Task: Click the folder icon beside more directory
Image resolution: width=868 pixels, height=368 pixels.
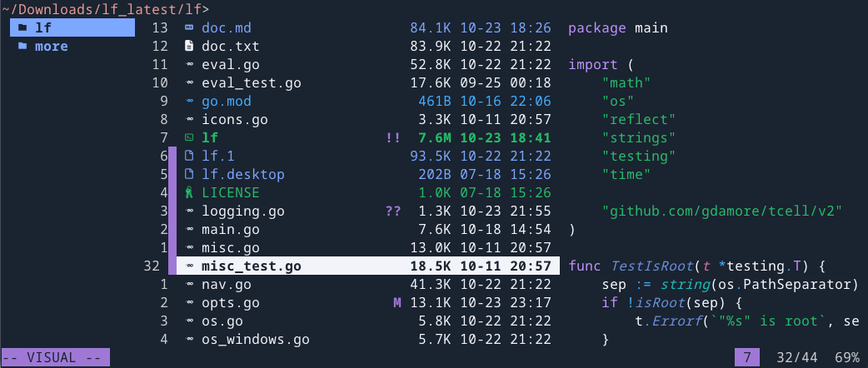Action: point(22,47)
